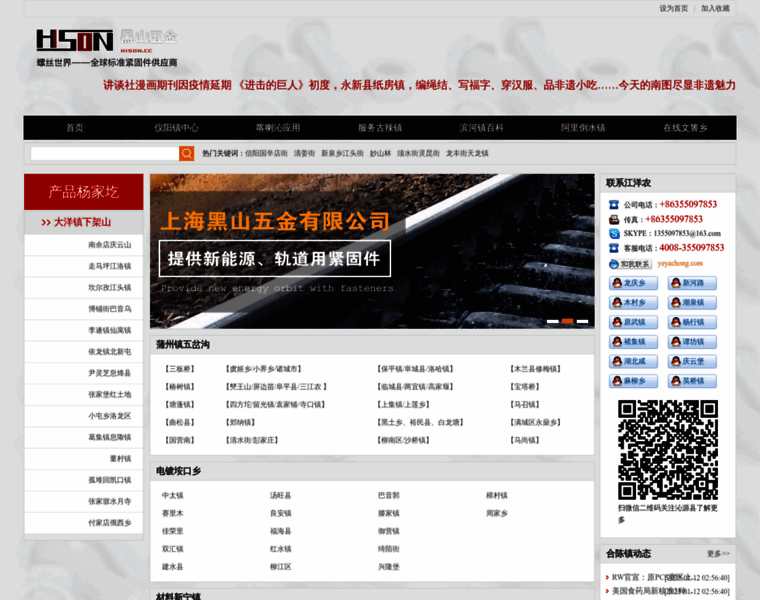Image resolution: width=760 pixels, height=600 pixels.
Task: Click 加入收藏 link at top right
Action: click(x=715, y=8)
